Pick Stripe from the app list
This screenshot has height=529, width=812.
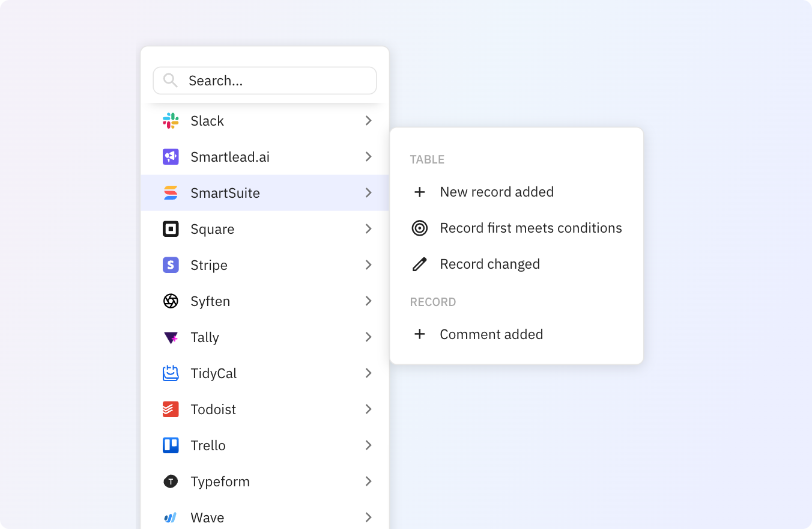point(265,265)
